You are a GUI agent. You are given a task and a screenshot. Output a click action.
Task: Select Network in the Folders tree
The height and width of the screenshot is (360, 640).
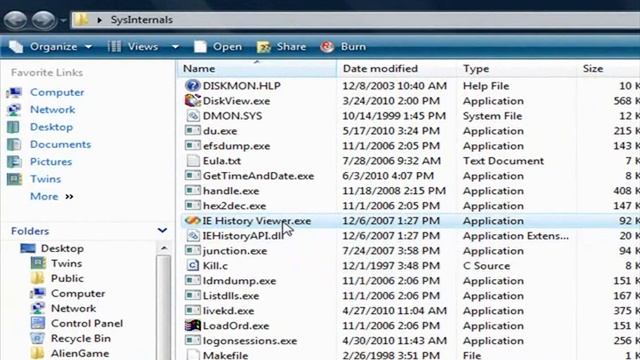(73, 309)
